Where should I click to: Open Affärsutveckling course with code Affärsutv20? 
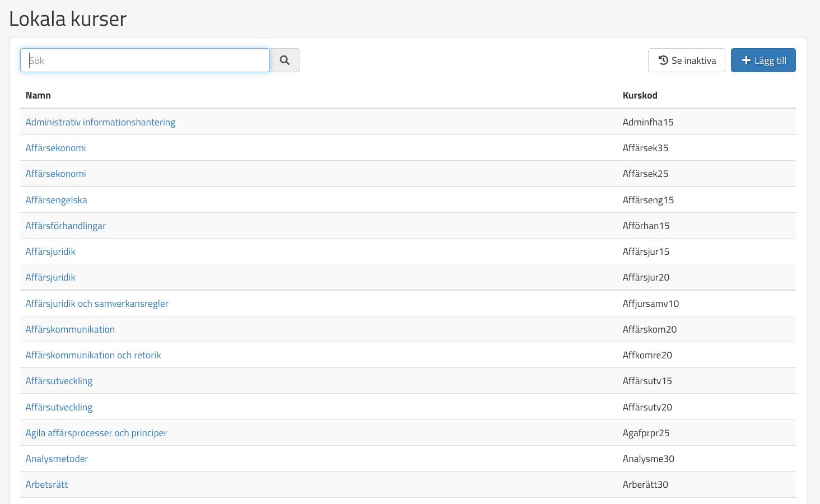tap(59, 407)
